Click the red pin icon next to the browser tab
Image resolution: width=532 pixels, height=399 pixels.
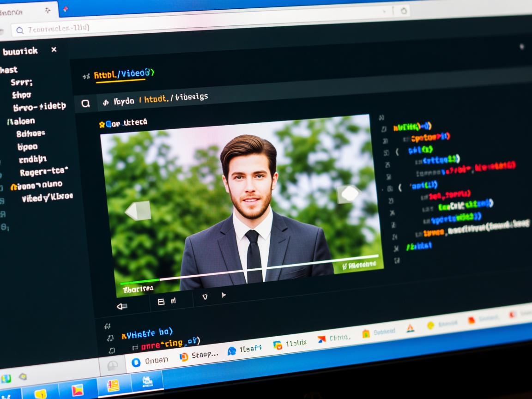pos(65,9)
